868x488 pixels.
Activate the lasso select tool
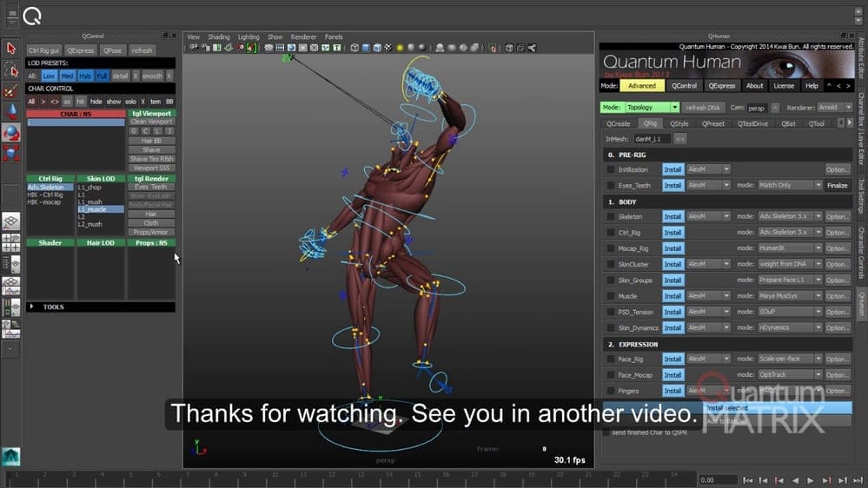point(11,69)
